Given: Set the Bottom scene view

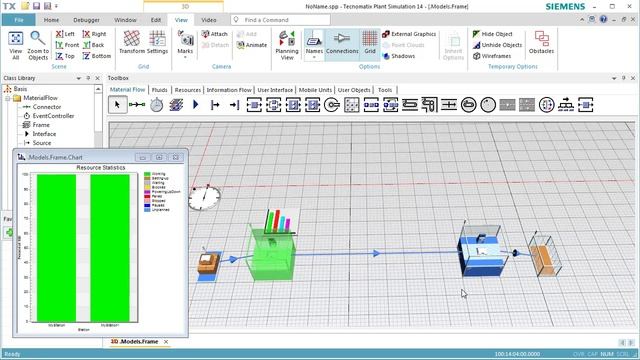Looking at the screenshot, I should coord(97,56).
